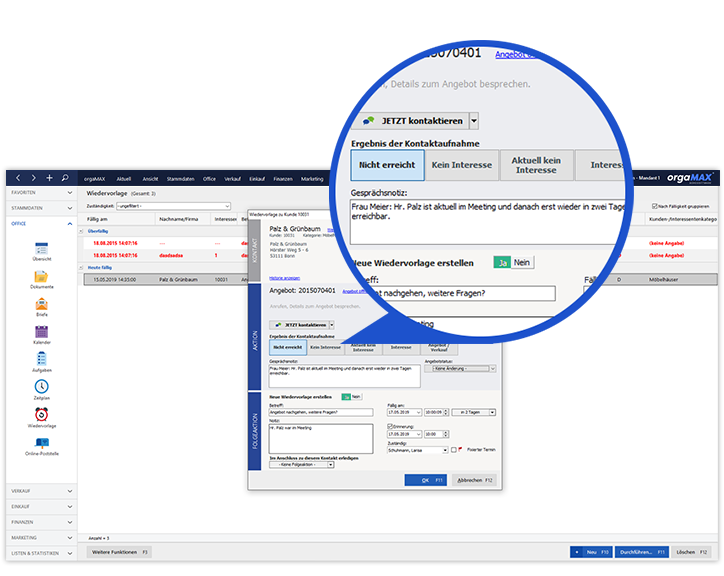The height and width of the screenshot is (576, 724).
Task: Click the Durchführen F11 button
Action: [641, 552]
